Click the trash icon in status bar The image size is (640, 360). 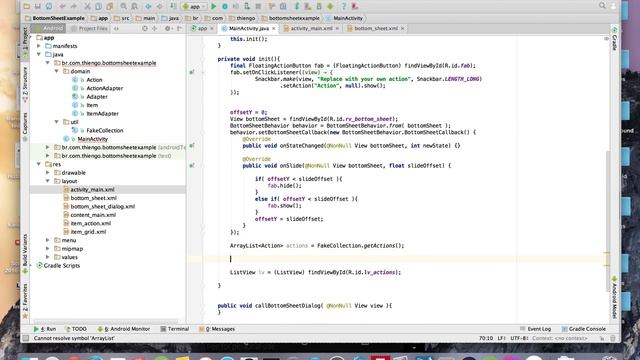coord(613,338)
